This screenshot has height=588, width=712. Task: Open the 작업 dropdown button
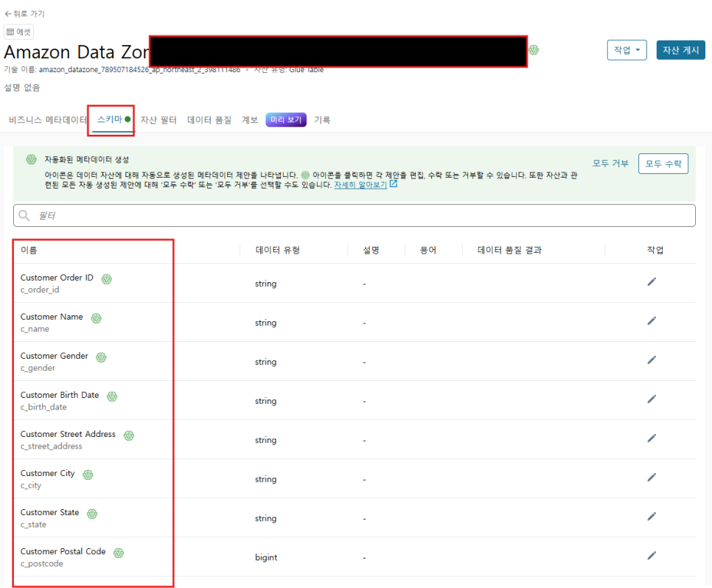tap(627, 50)
